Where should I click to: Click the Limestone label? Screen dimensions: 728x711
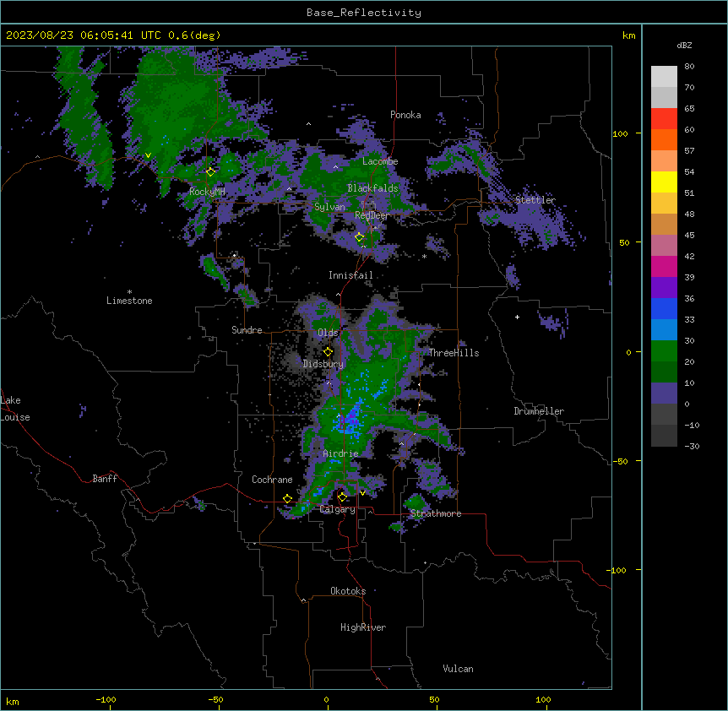(129, 301)
